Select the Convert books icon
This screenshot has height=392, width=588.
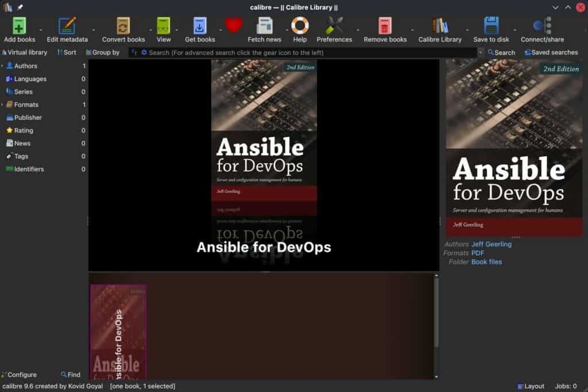tap(122, 26)
